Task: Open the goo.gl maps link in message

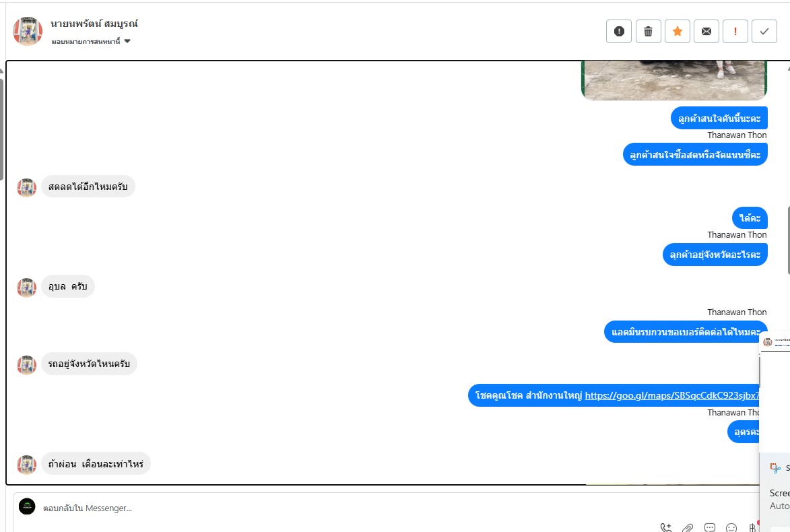Action: click(671, 395)
